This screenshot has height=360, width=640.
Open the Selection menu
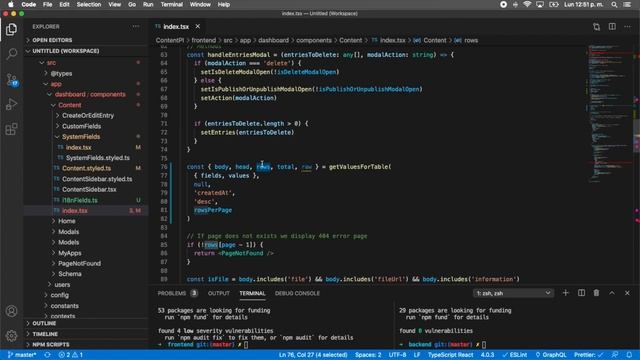click(x=89, y=4)
